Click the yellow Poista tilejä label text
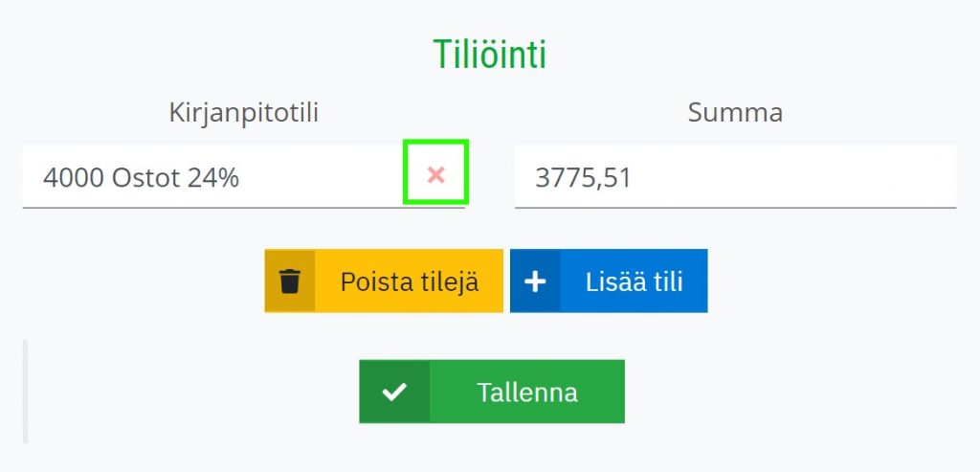The width and height of the screenshot is (980, 472). [x=410, y=281]
